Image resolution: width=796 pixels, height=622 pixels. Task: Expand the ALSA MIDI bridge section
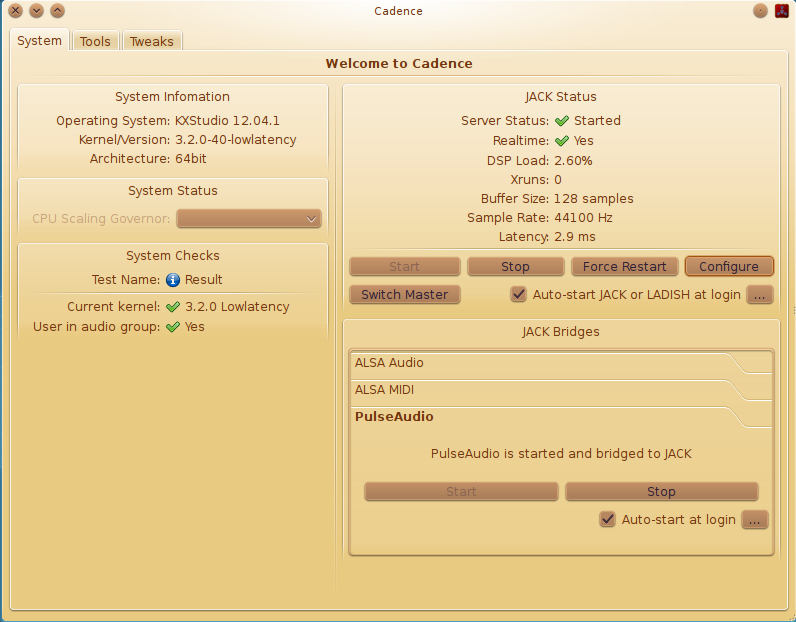coord(561,390)
